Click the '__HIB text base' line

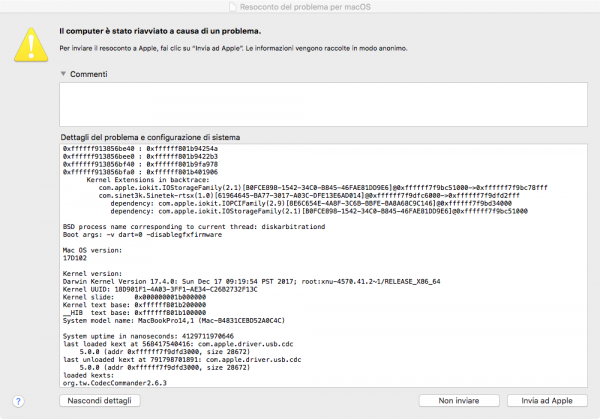(134, 313)
